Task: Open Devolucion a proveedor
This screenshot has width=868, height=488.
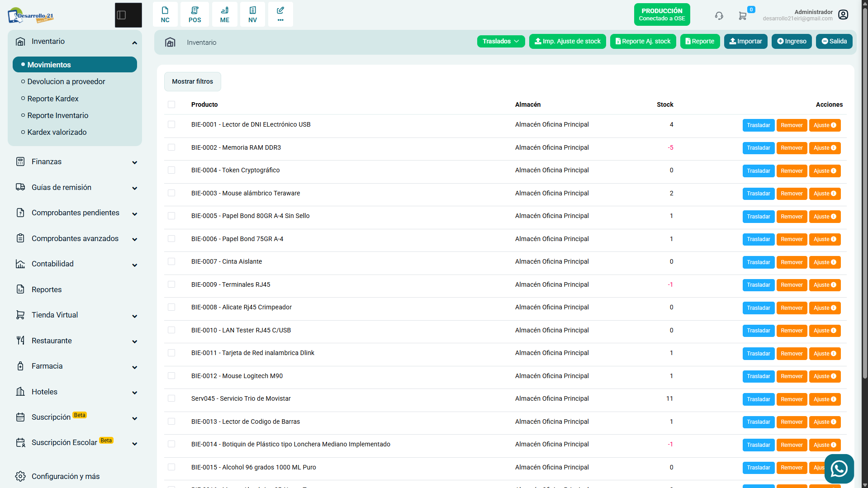Action: [66, 81]
